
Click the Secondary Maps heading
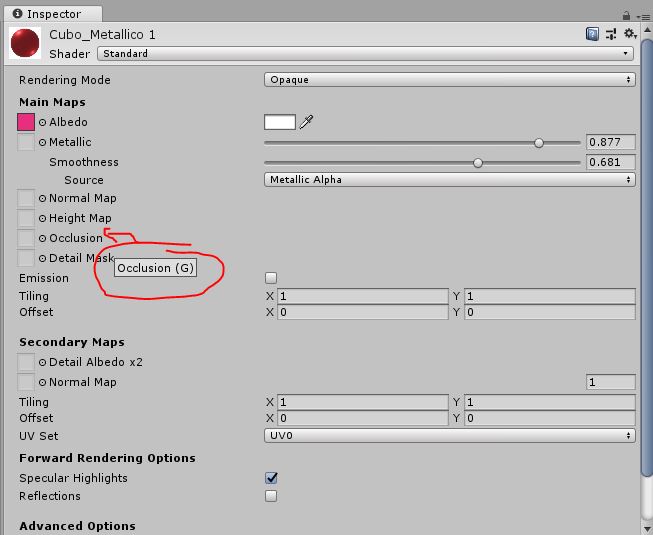click(72, 342)
